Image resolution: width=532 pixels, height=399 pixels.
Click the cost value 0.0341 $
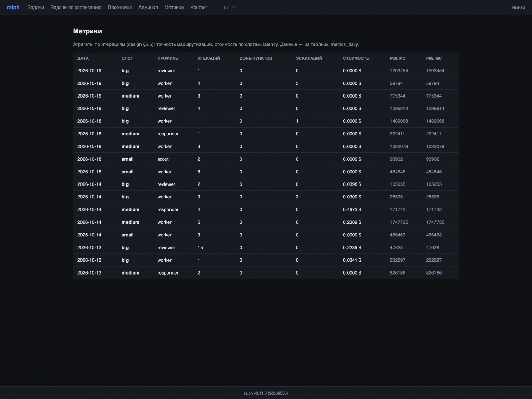352,260
